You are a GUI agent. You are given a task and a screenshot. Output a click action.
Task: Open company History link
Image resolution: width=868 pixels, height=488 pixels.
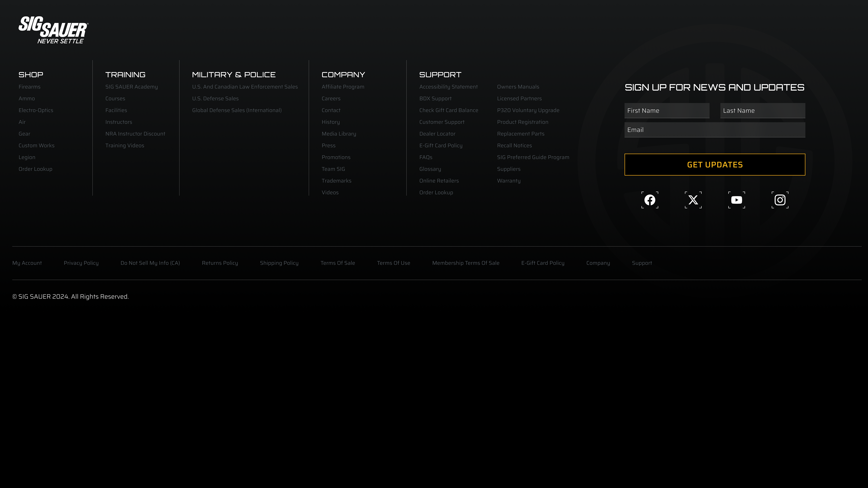(x=331, y=122)
